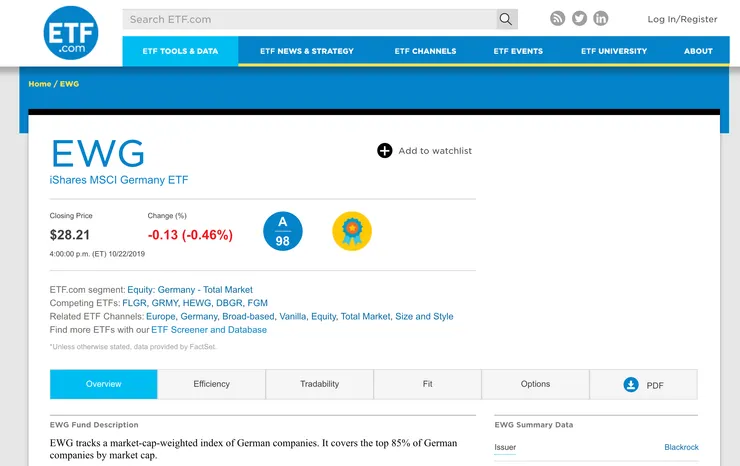Open the Size and Style channel link

(424, 316)
